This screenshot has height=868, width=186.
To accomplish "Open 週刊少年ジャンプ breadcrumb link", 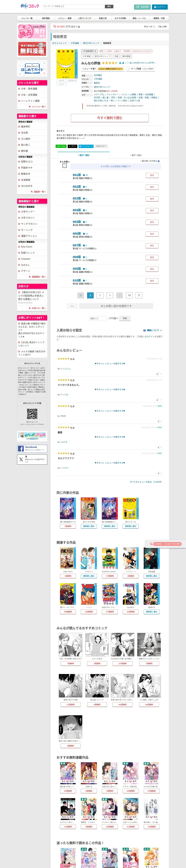I will coord(91,43).
